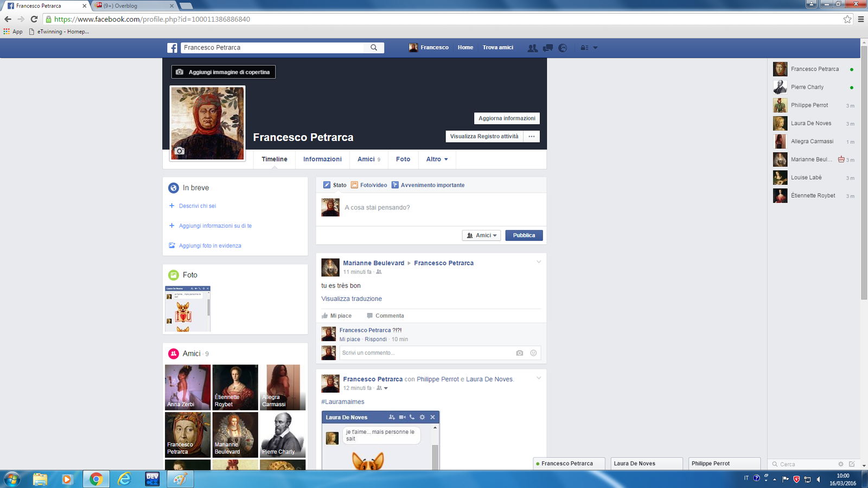This screenshot has height=488, width=868.
Task: Click the search magnifier in Facebook search box
Action: coord(374,48)
